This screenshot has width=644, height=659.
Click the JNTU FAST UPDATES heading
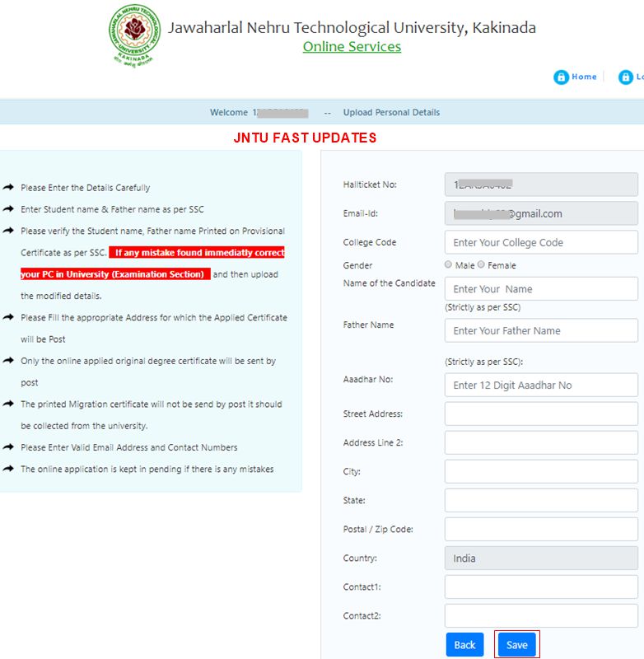pos(305,138)
